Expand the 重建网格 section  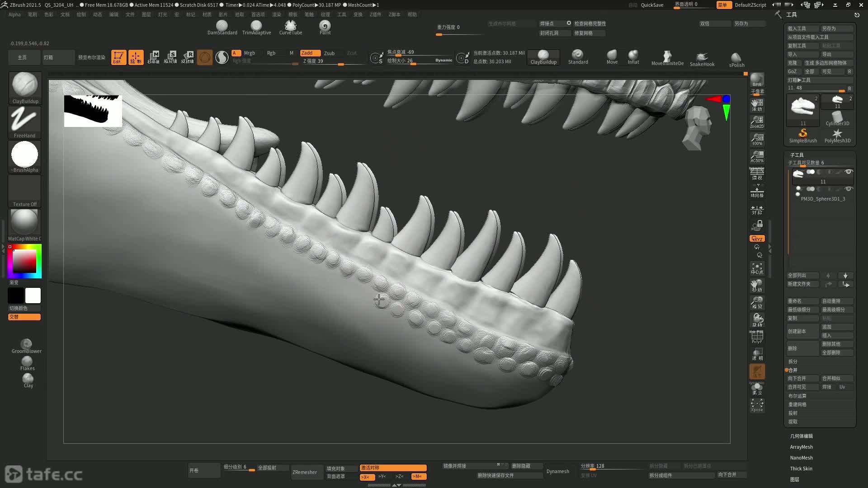797,404
